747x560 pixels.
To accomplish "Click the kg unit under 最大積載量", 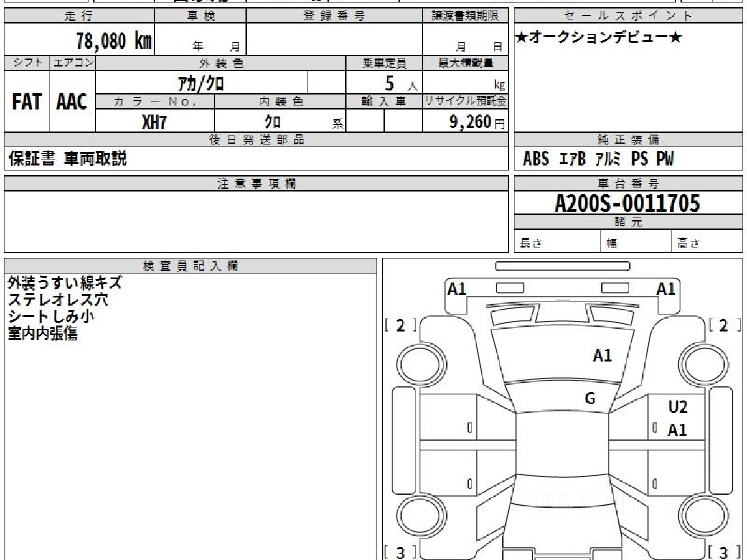I will (x=499, y=86).
